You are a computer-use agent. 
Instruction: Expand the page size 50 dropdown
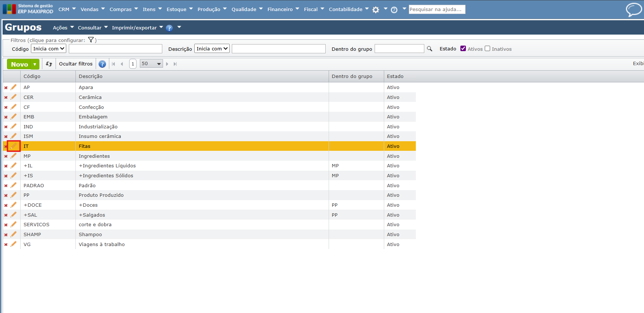(x=151, y=64)
